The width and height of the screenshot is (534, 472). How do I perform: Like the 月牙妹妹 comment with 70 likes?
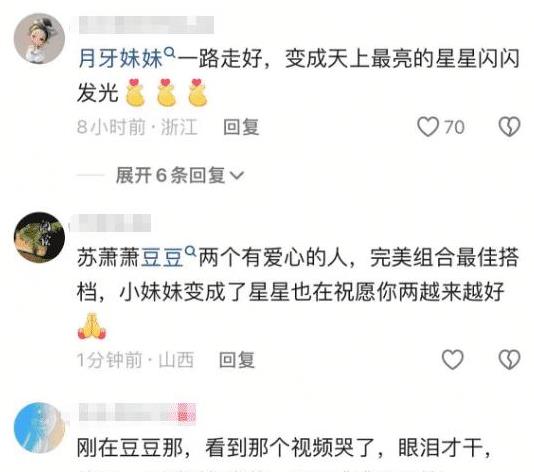tap(428, 127)
